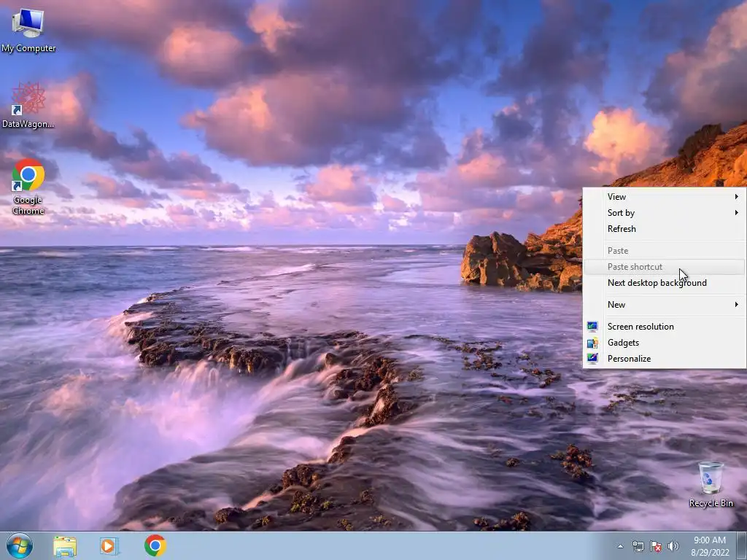Select the DataWagon desktop shortcut
This screenshot has height=560, width=747.
[x=28, y=105]
